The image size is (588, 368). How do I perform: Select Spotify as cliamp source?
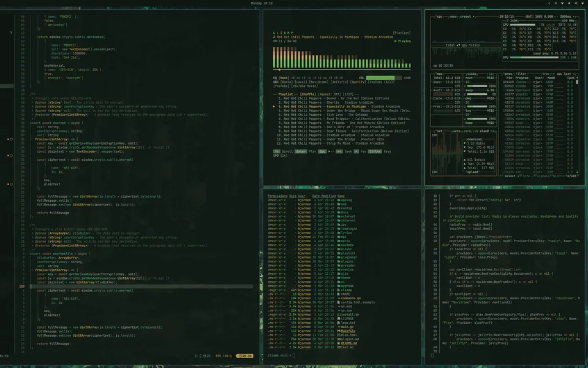coord(358,82)
